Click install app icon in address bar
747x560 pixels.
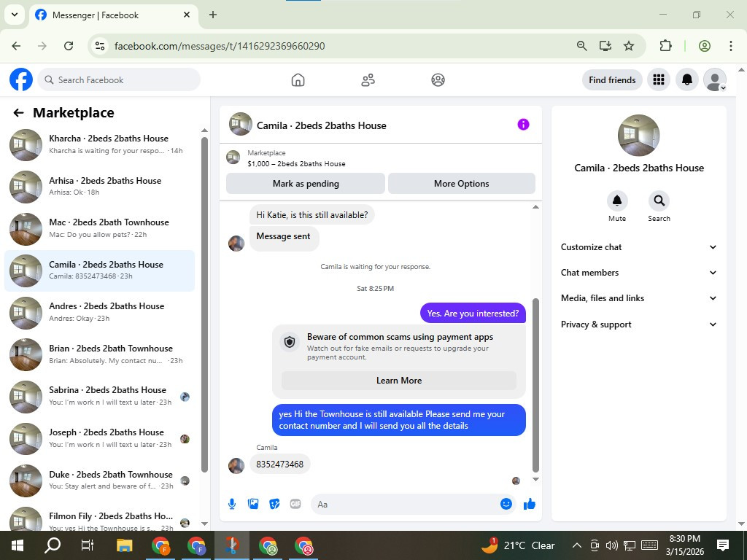[x=605, y=46]
